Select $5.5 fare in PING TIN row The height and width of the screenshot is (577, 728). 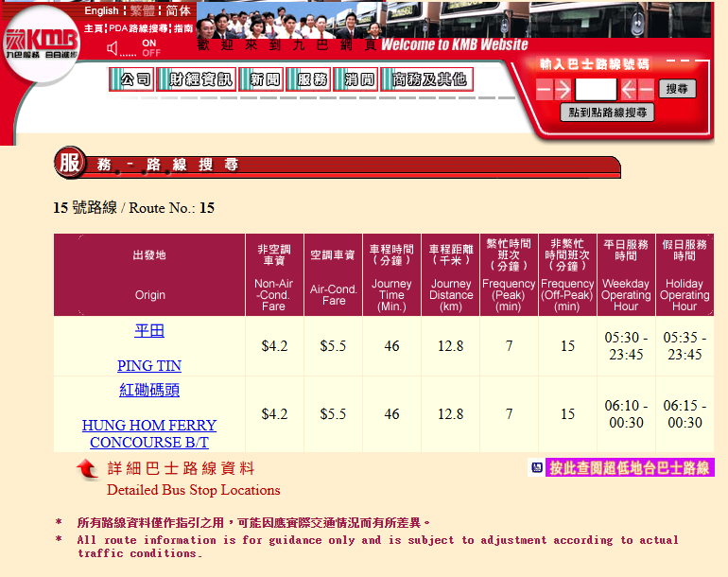(333, 346)
